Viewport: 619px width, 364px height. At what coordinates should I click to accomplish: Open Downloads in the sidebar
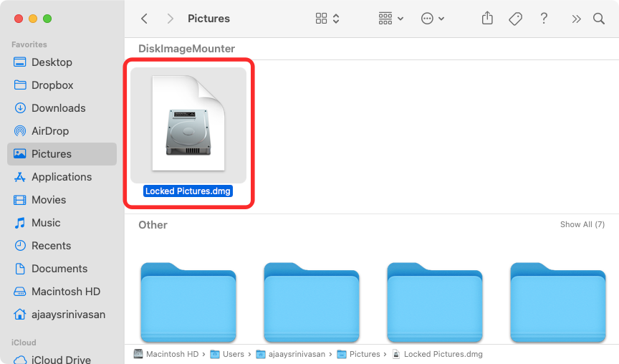[x=62, y=108]
